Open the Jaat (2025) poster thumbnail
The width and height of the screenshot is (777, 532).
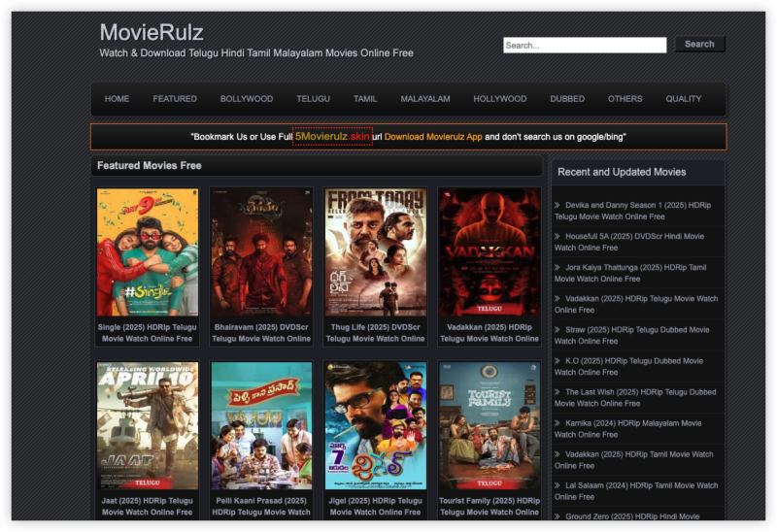tap(148, 425)
